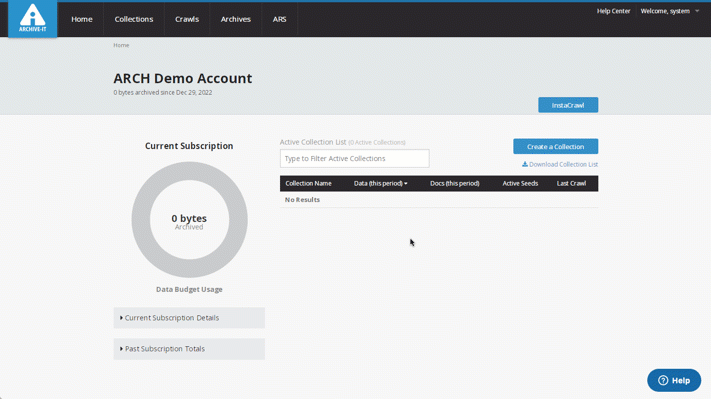Start an InstaCrawl
This screenshot has width=711, height=399.
[x=568, y=105]
